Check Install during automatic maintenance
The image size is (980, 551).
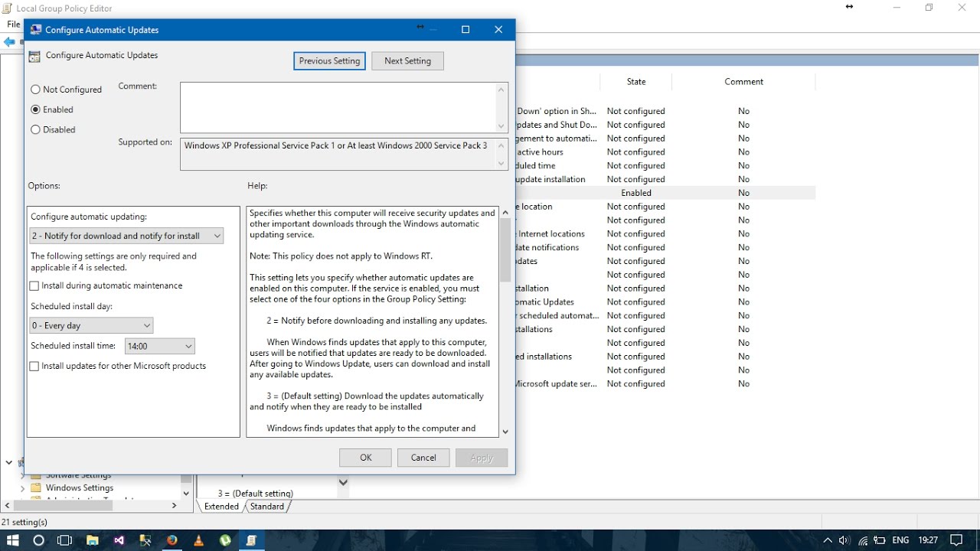(34, 286)
